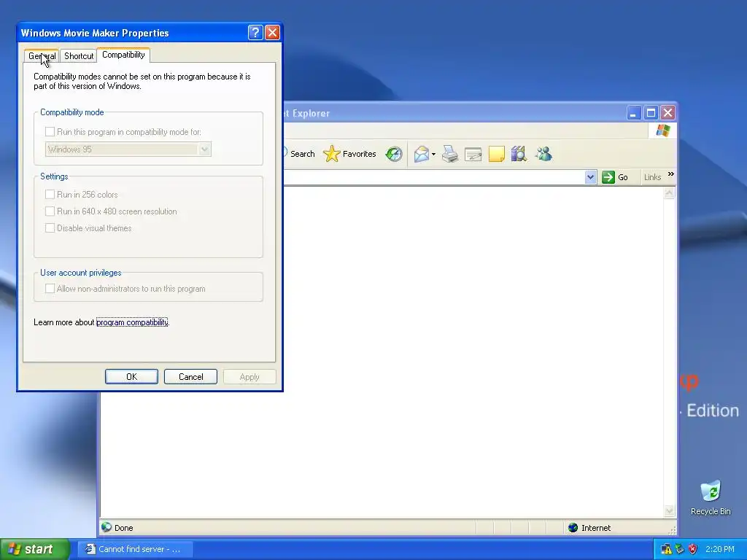The image size is (747, 560).
Task: Click Cancel in Properties dialog
Action: [190, 377]
